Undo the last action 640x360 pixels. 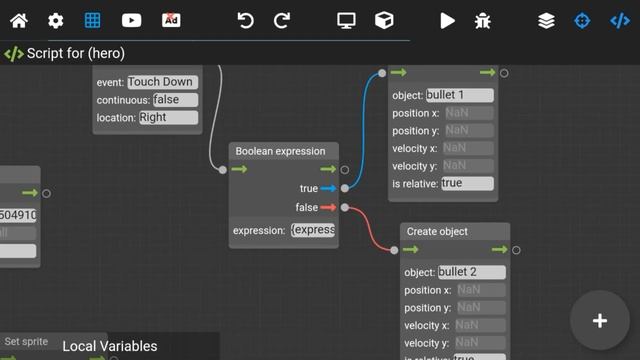coord(245,20)
